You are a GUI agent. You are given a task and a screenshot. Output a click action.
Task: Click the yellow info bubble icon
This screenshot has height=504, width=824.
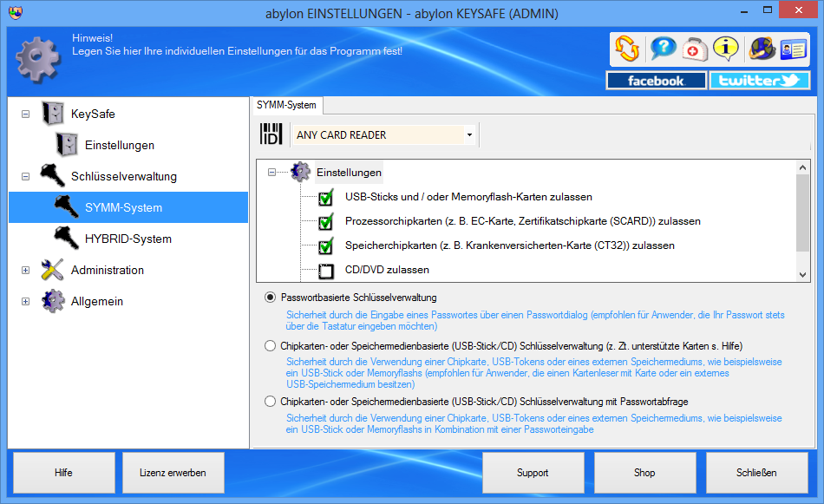pos(725,49)
